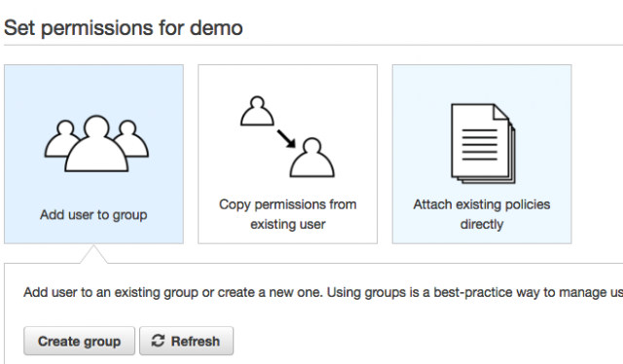The image size is (623, 364).
Task: Click the group best-practice description text
Action: (323, 293)
